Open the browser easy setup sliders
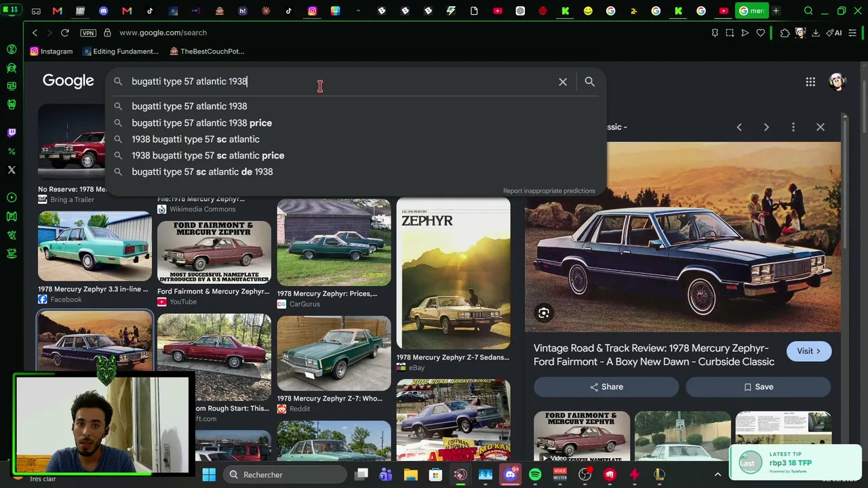 [x=852, y=33]
